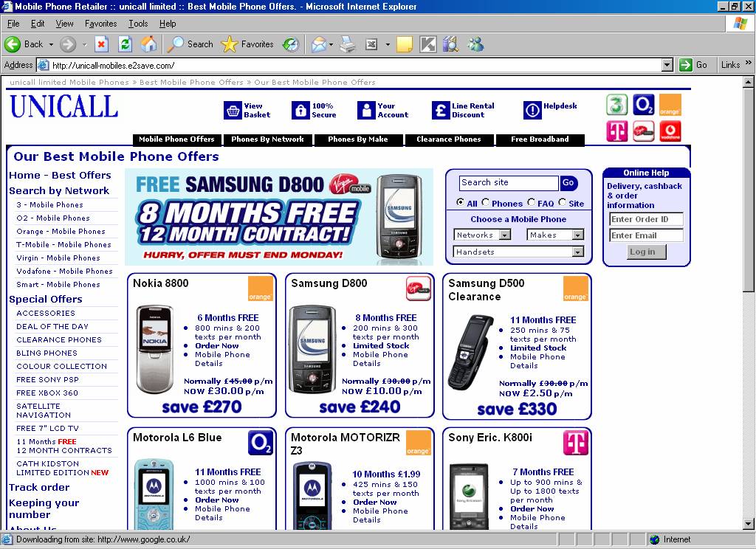Open the Mail envelope toolbar icon

pos(319,44)
